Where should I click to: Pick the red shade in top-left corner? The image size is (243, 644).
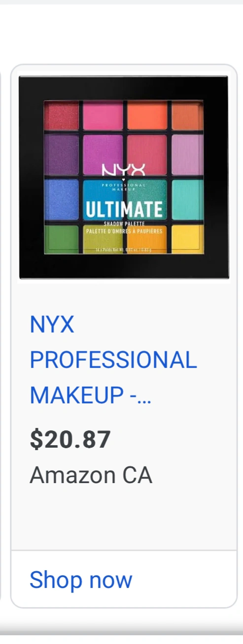(62, 116)
